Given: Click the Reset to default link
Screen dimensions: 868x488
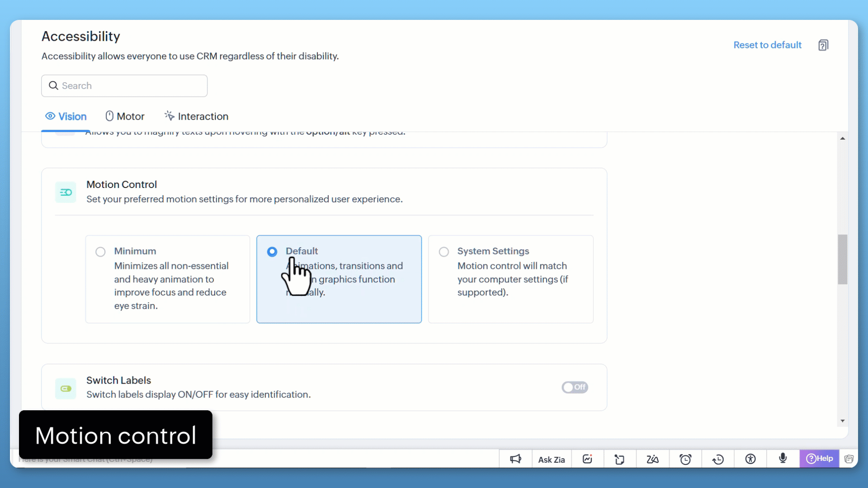Looking at the screenshot, I should point(767,45).
